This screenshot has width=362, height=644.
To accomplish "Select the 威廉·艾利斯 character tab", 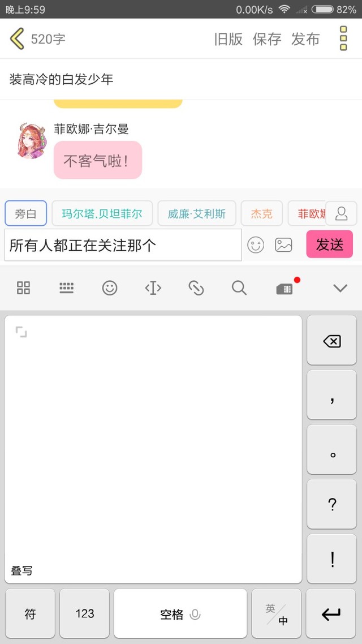I will pyautogui.click(x=197, y=213).
